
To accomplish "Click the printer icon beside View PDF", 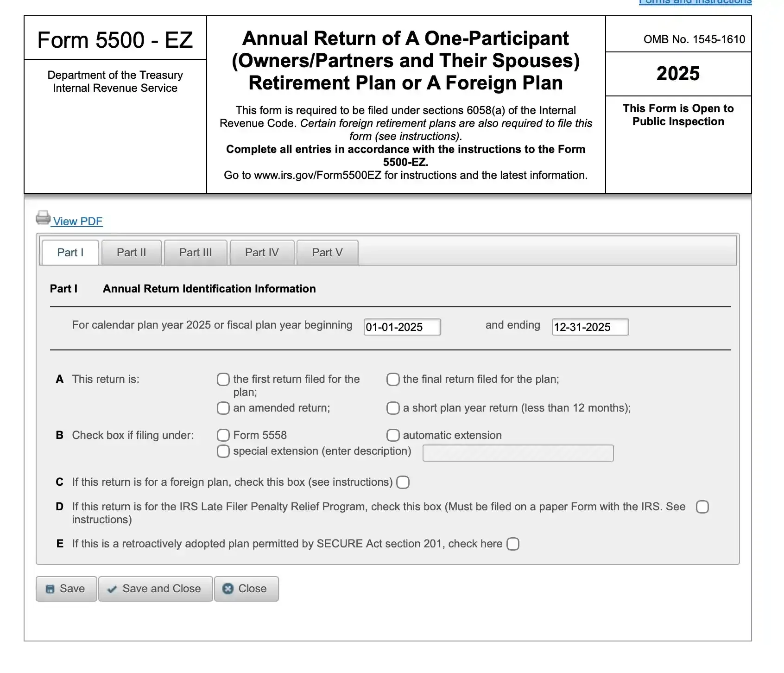I will (43, 218).
